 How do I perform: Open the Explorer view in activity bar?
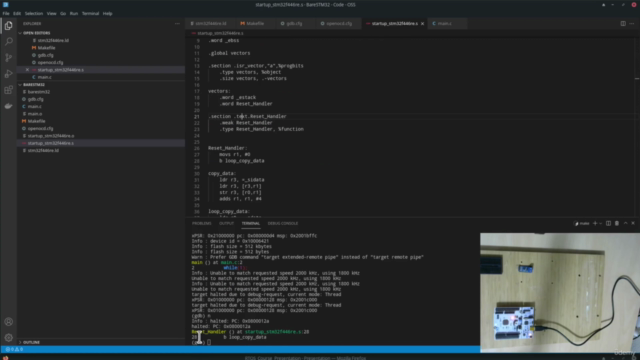click(x=9, y=26)
